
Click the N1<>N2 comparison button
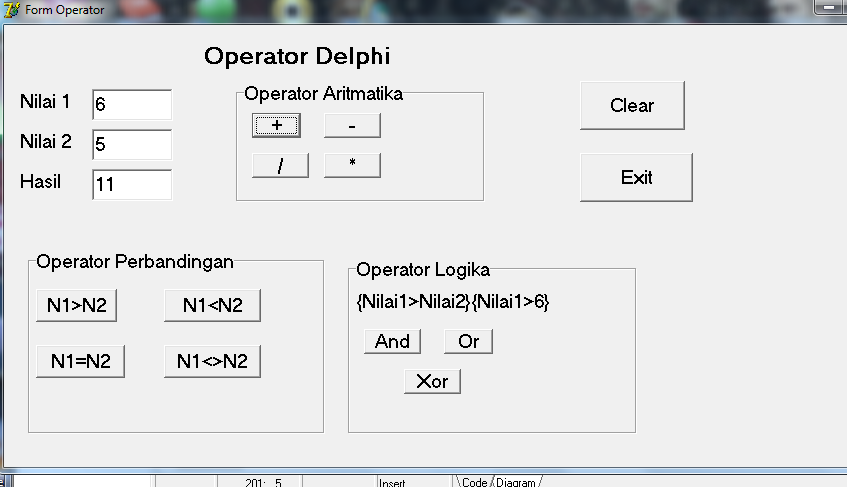point(212,361)
